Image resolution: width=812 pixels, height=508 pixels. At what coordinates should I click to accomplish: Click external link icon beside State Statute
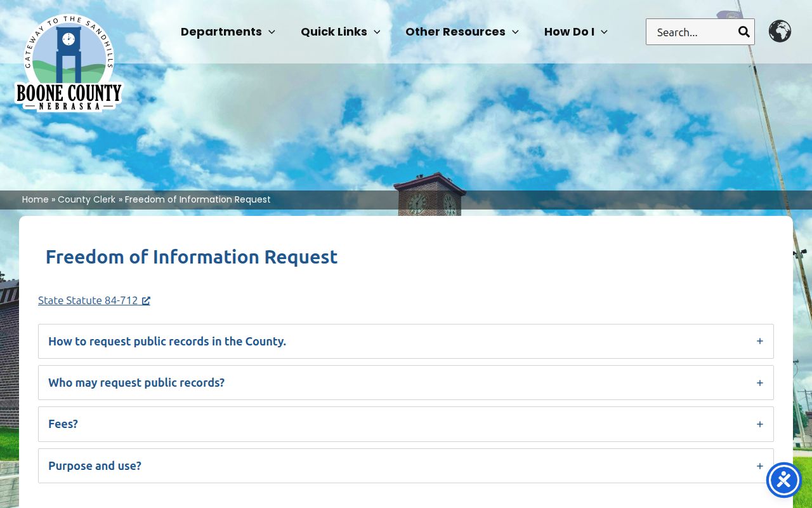pos(146,301)
